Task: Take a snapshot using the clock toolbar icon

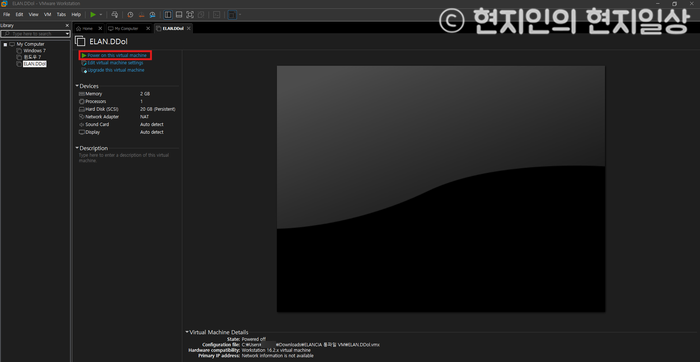Action: 130,15
